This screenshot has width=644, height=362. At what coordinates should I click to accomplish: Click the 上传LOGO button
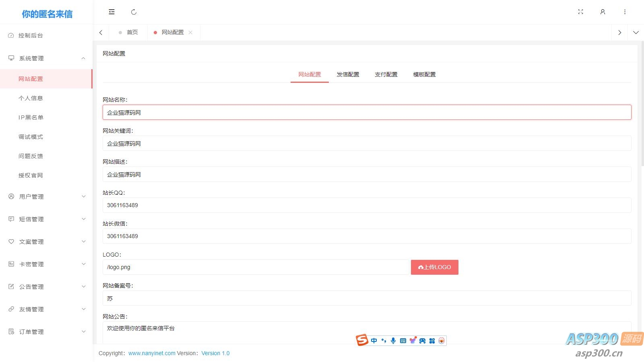coord(434,267)
